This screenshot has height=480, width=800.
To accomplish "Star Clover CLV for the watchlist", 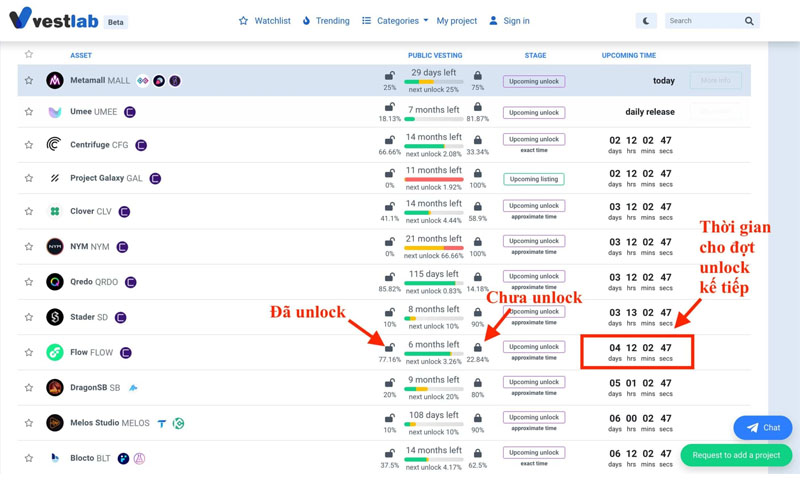I will coord(29,211).
